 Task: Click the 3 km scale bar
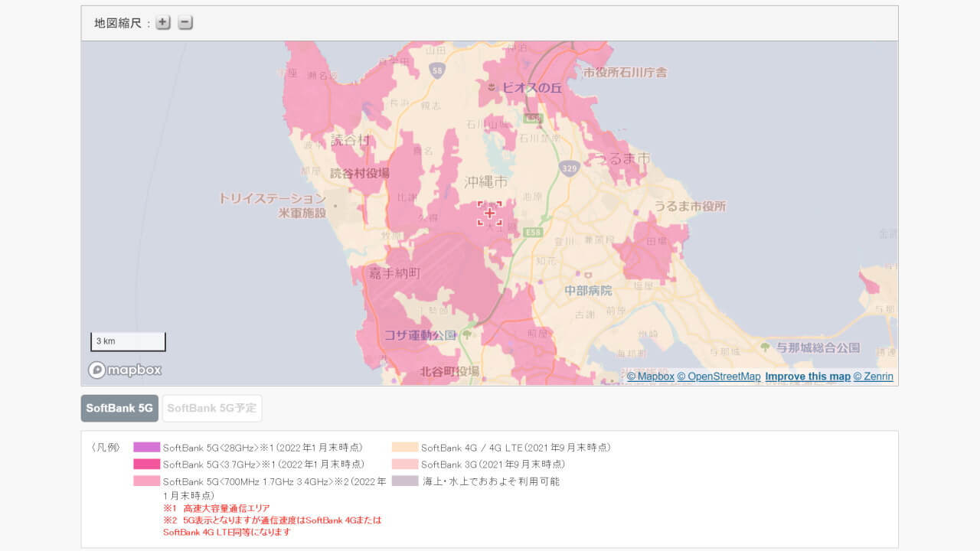coord(127,341)
